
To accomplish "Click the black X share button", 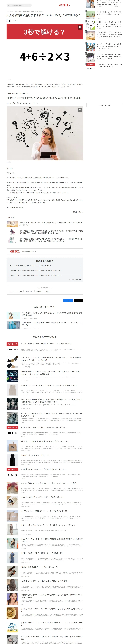I will [78, 301].
